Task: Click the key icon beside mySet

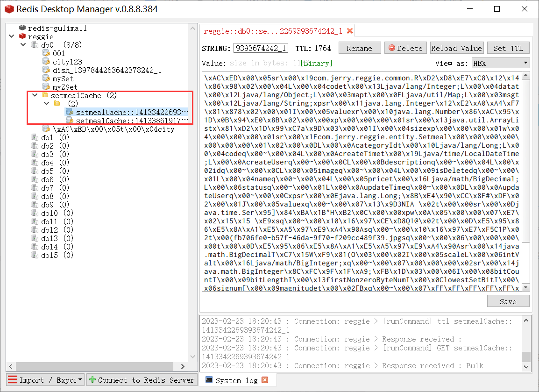Action: (x=46, y=78)
